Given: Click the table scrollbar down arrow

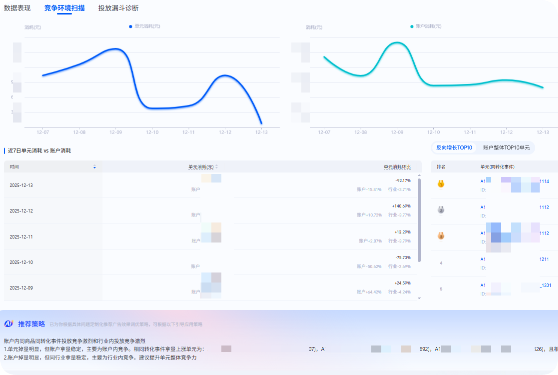Looking at the screenshot, I should click(419, 298).
